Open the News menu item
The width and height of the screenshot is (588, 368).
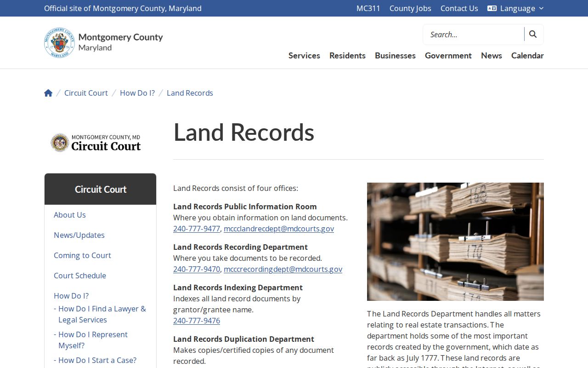pos(492,56)
